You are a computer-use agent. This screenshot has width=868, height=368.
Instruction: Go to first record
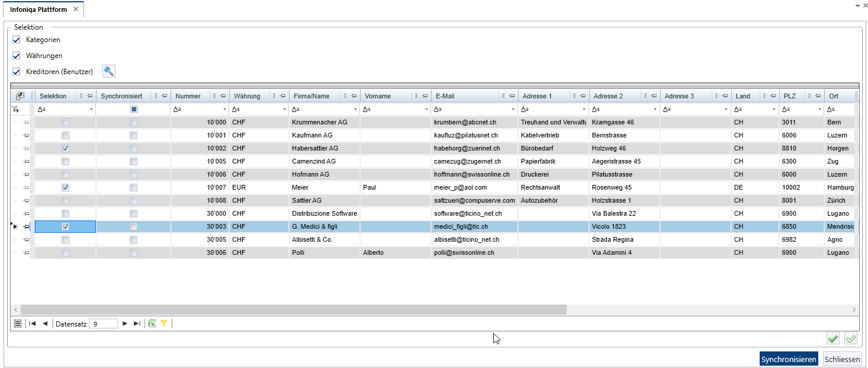32,324
